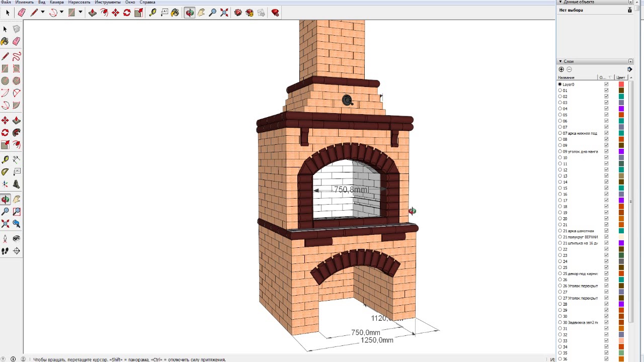Open the Rectangle shape dropdown arrow
Screen dimensions: 644x362
coord(80,13)
